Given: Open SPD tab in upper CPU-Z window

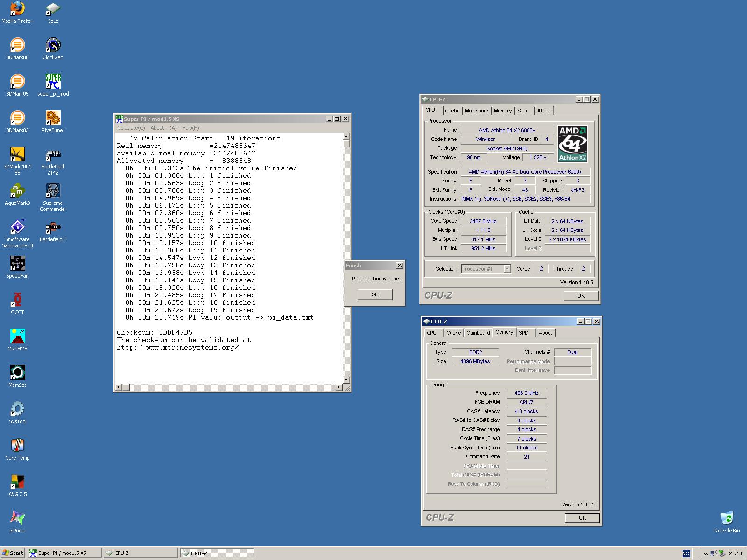Looking at the screenshot, I should coord(522,111).
